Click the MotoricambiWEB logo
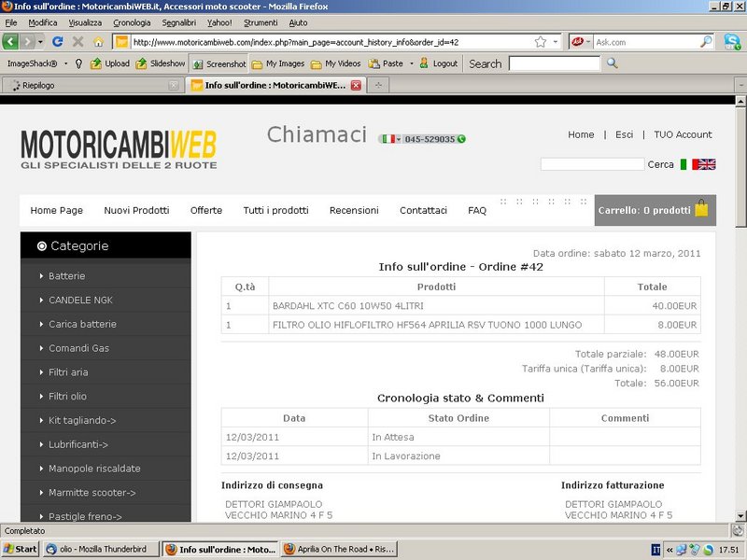Screen dimensions: 747x560 [119, 149]
